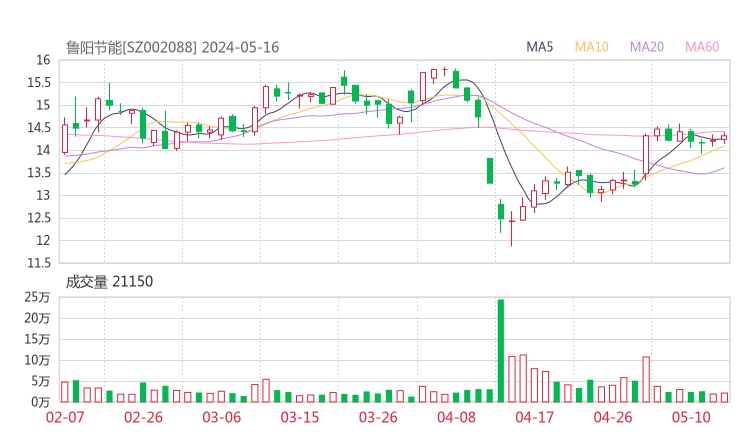The height and width of the screenshot is (440, 740).
Task: Click the 5万 volume axis label
Action: (41, 381)
